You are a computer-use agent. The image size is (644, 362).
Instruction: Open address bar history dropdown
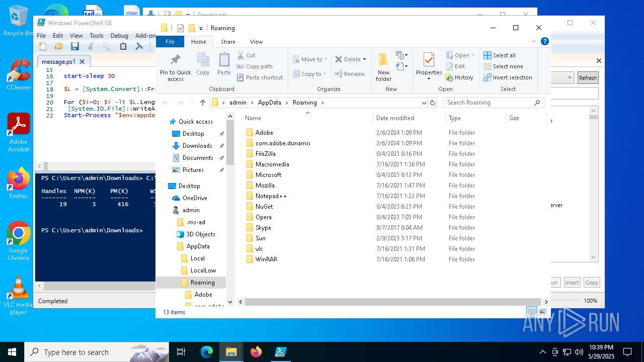[x=424, y=103]
